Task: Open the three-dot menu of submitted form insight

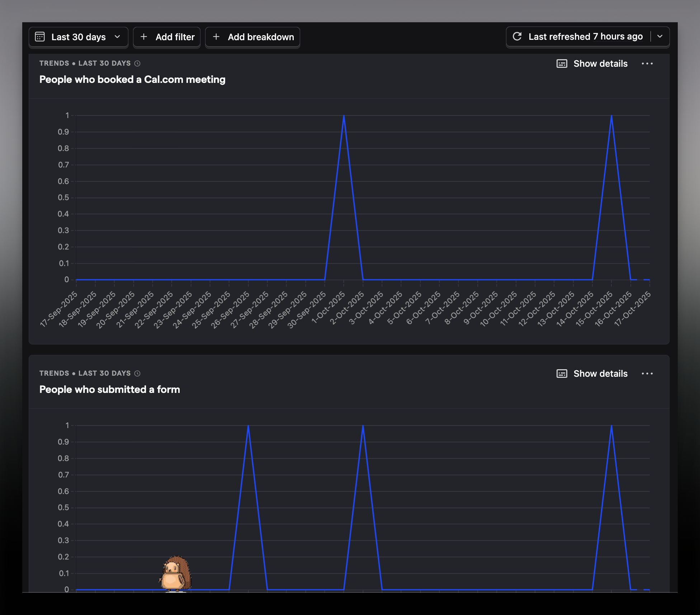Action: pyautogui.click(x=647, y=374)
